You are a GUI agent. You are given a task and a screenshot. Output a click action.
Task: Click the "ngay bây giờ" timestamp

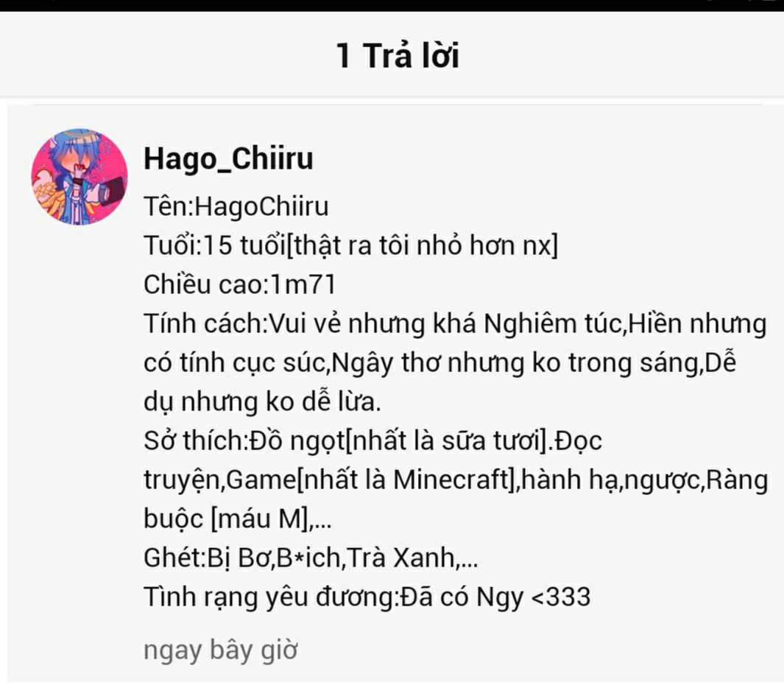[221, 650]
